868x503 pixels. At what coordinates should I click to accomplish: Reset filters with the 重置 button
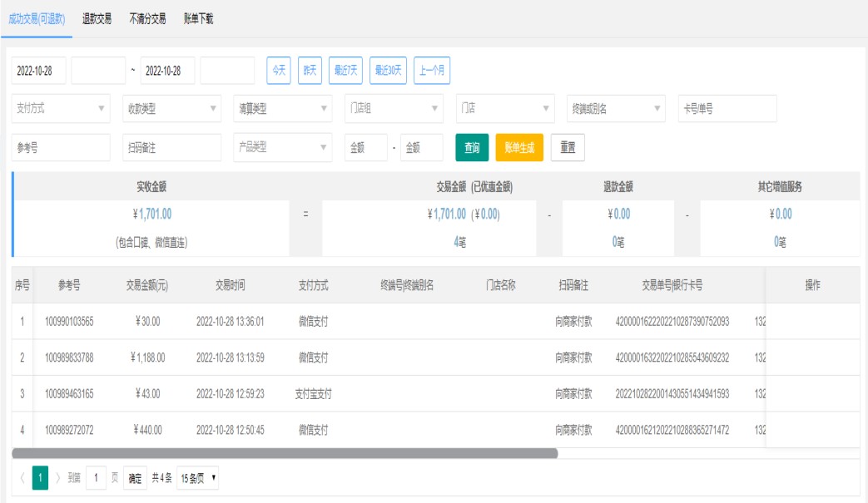[568, 148]
